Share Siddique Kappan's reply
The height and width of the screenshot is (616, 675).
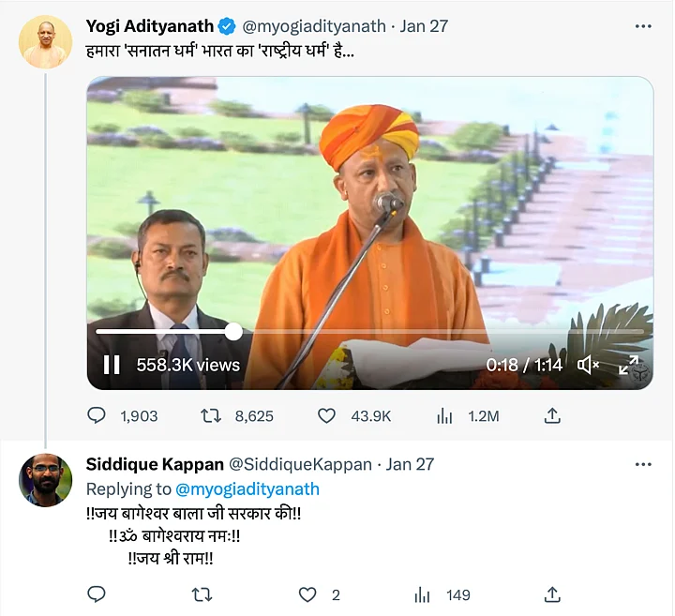pos(553,594)
